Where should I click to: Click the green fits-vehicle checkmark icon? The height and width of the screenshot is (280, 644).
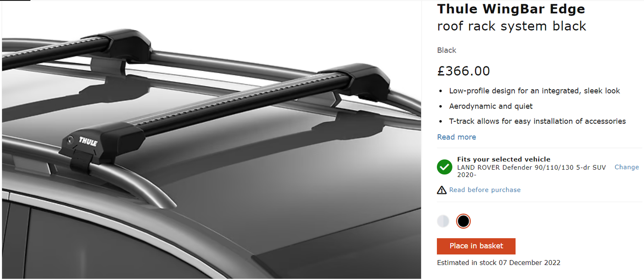pyautogui.click(x=444, y=167)
